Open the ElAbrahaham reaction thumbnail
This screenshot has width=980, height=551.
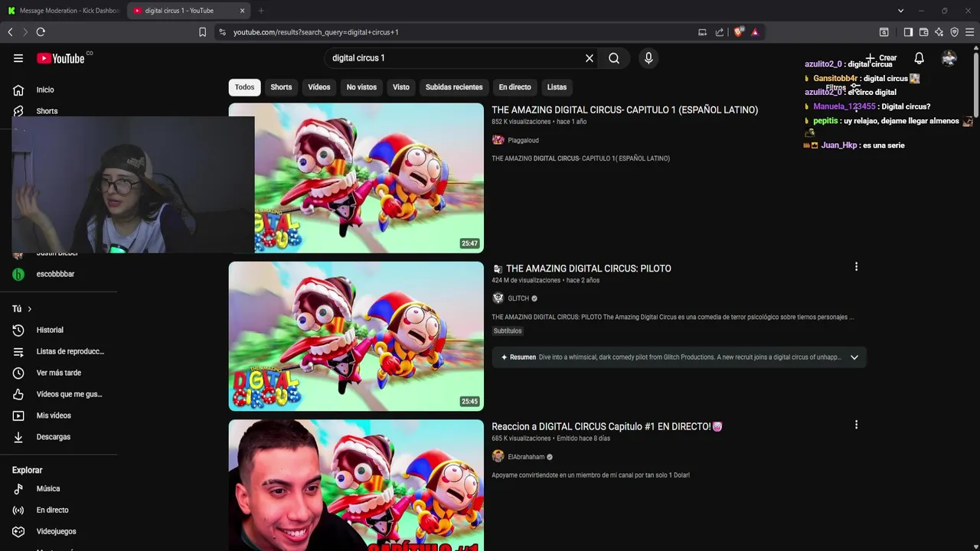[x=356, y=485]
